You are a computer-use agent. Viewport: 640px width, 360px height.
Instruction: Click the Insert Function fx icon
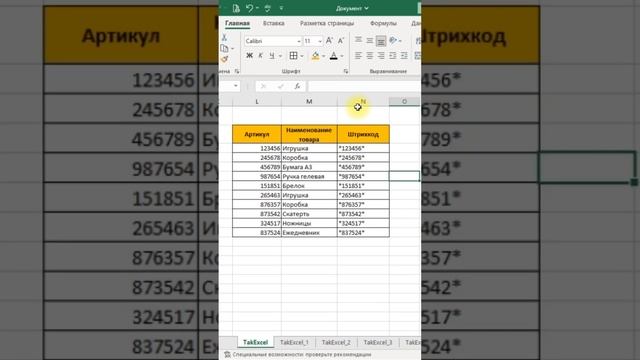point(297,86)
